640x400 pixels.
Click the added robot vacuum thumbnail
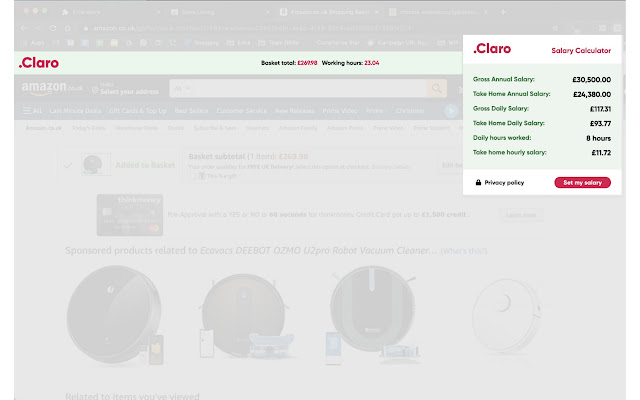tap(96, 164)
